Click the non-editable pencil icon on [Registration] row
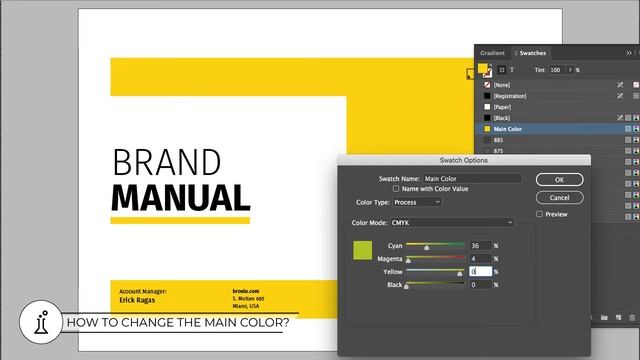The width and height of the screenshot is (640, 360). (620, 96)
